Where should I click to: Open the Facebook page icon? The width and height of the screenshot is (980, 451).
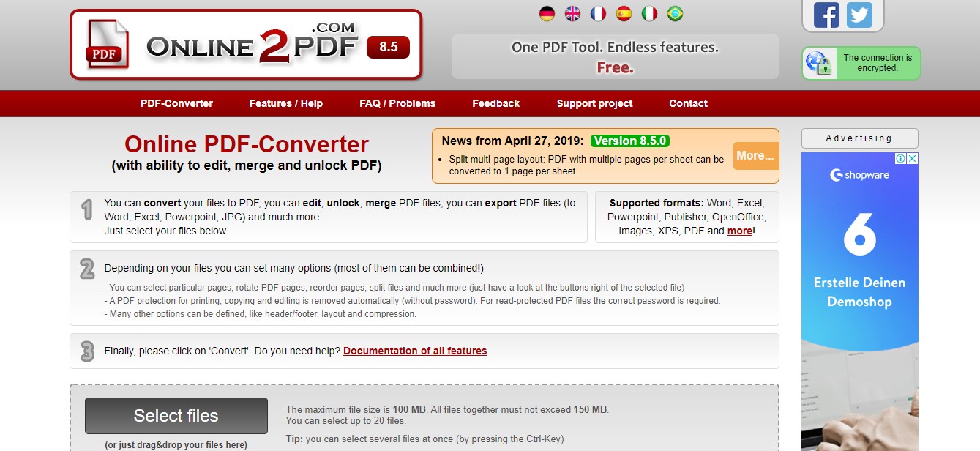click(x=826, y=15)
